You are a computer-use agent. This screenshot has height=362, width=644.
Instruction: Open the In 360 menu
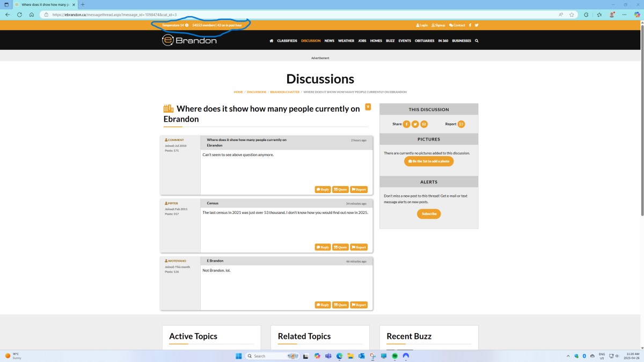443,41
